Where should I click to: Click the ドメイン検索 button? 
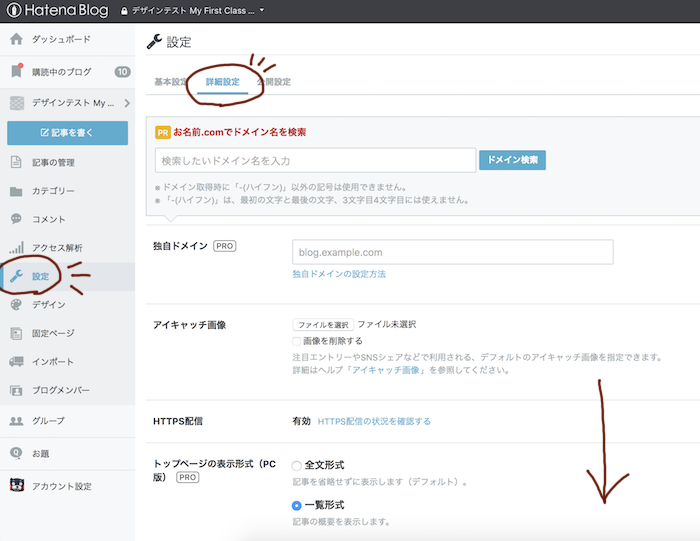[x=512, y=160]
